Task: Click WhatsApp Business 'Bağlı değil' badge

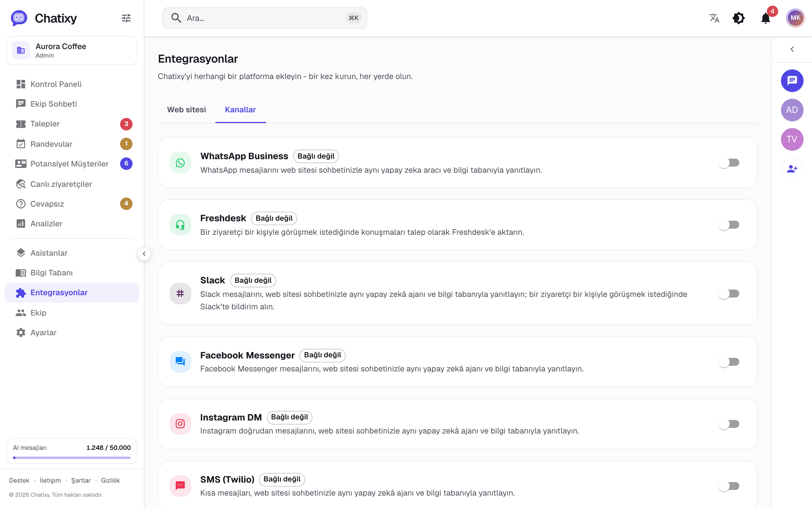Action: [316, 156]
